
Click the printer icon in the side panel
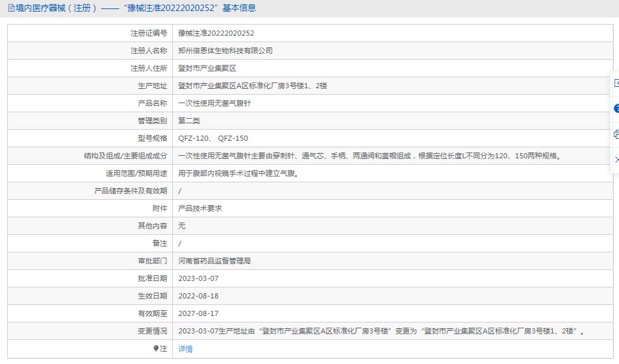point(616,134)
